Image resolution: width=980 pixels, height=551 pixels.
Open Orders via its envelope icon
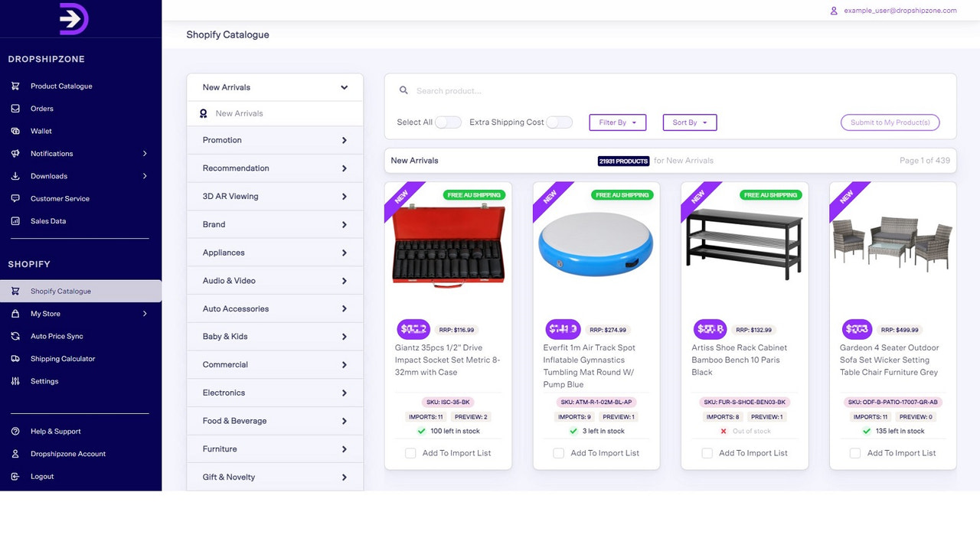point(15,108)
